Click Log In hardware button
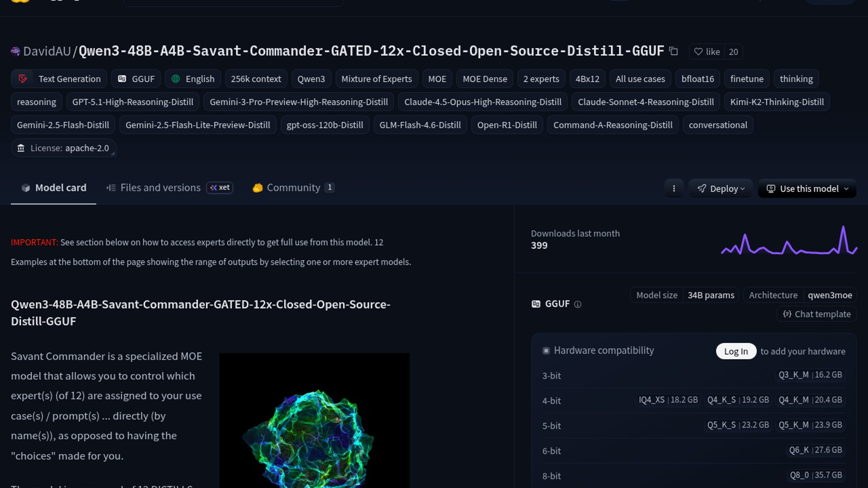868x488 pixels. point(736,351)
